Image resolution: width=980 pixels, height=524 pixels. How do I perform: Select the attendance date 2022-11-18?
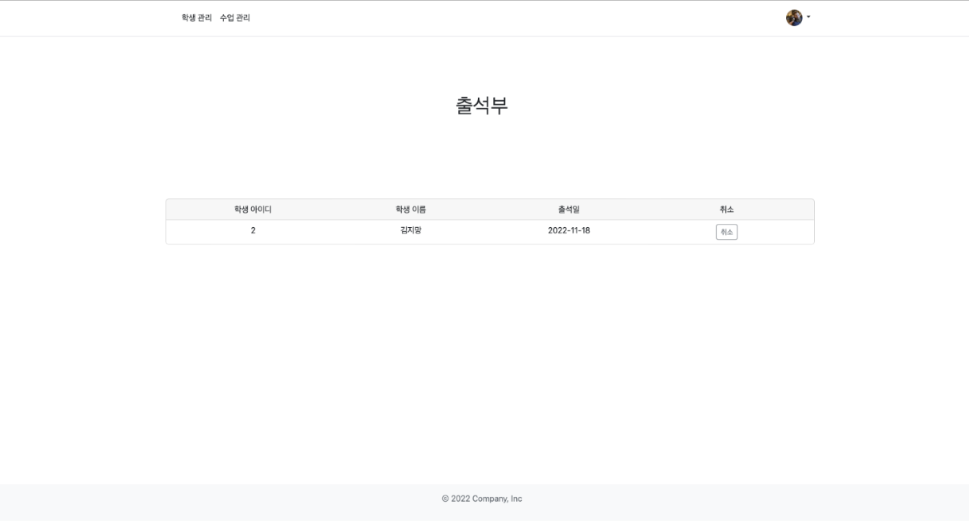point(569,231)
